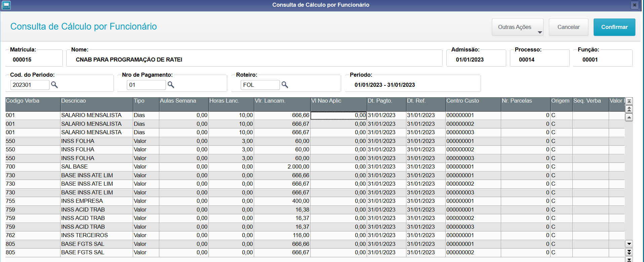Jump to first record with the top scroll icon
Viewport: 644px width, 262px height.
(629, 101)
